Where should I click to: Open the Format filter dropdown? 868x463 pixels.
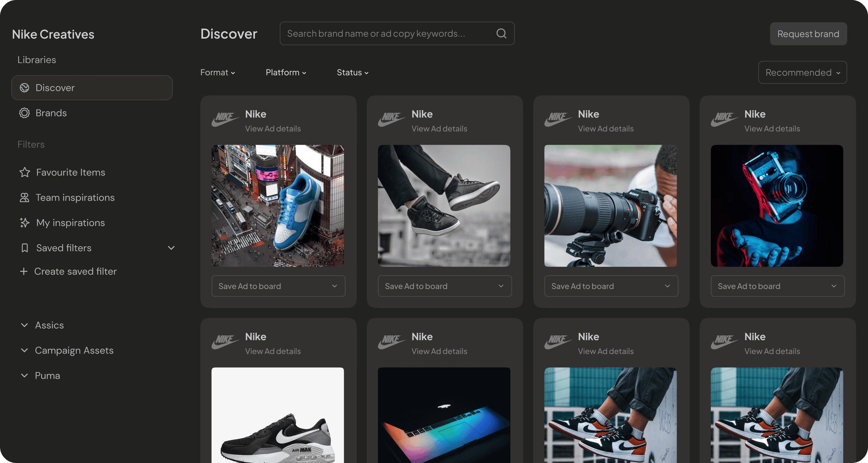[218, 72]
